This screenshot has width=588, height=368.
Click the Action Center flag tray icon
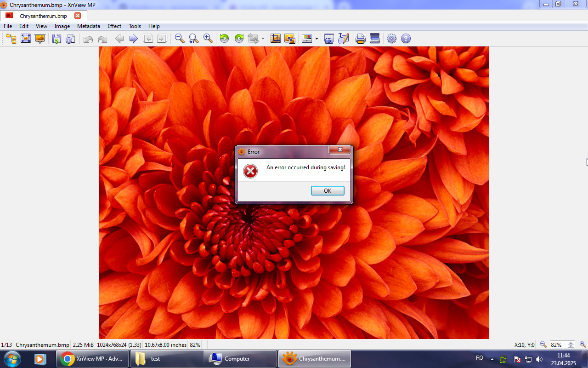coord(517,359)
